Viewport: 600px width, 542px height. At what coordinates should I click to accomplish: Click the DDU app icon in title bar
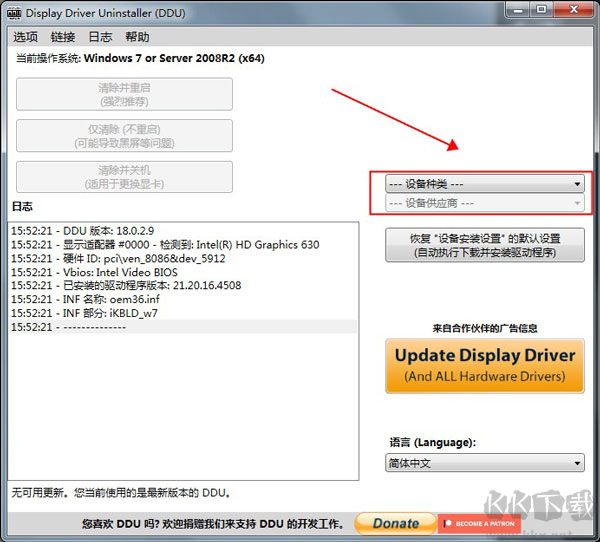[14, 13]
